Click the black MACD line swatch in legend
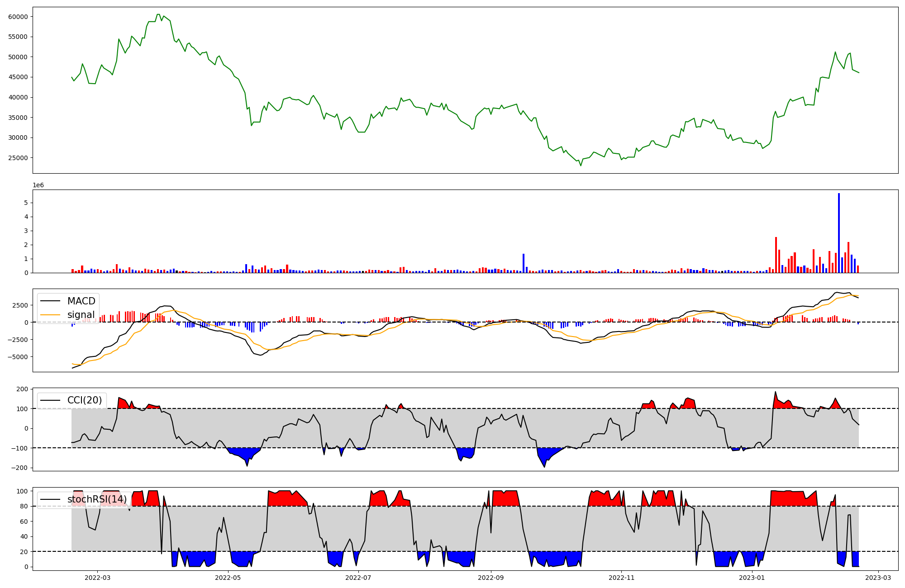Viewport: 905px width, 588px height. (51, 301)
